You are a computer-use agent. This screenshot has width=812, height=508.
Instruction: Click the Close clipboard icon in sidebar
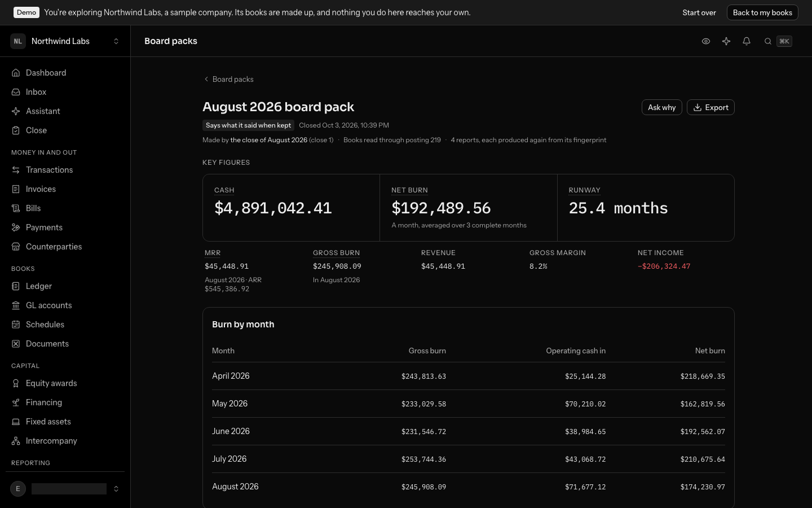tap(16, 130)
